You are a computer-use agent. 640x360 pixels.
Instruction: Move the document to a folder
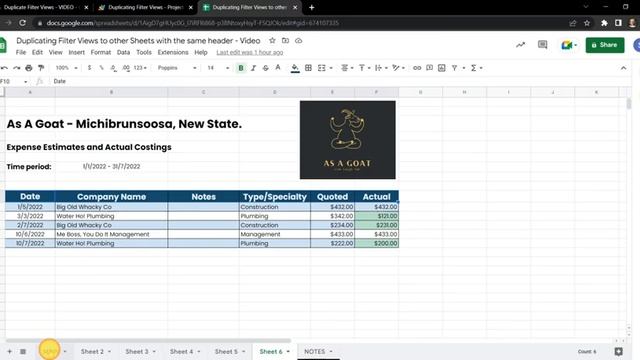pos(285,40)
